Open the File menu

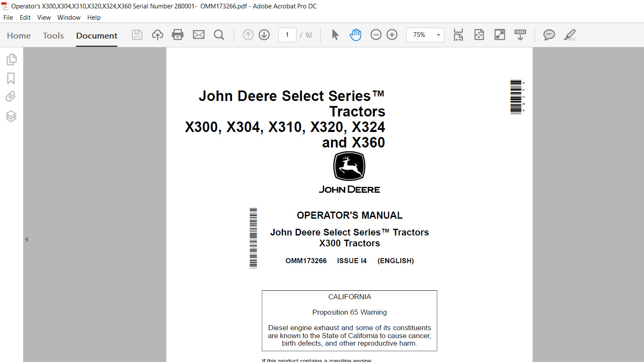click(8, 18)
